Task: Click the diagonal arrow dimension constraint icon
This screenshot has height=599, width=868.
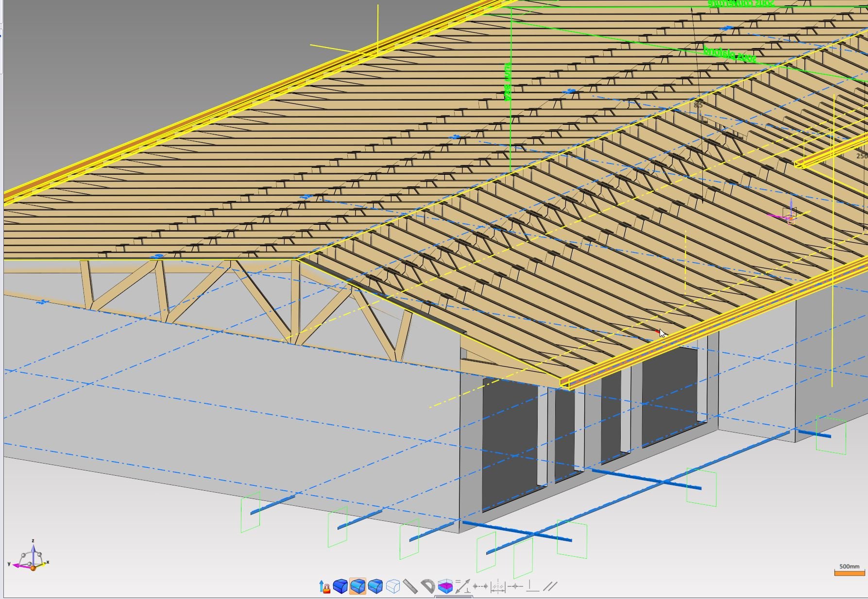Action: click(463, 586)
